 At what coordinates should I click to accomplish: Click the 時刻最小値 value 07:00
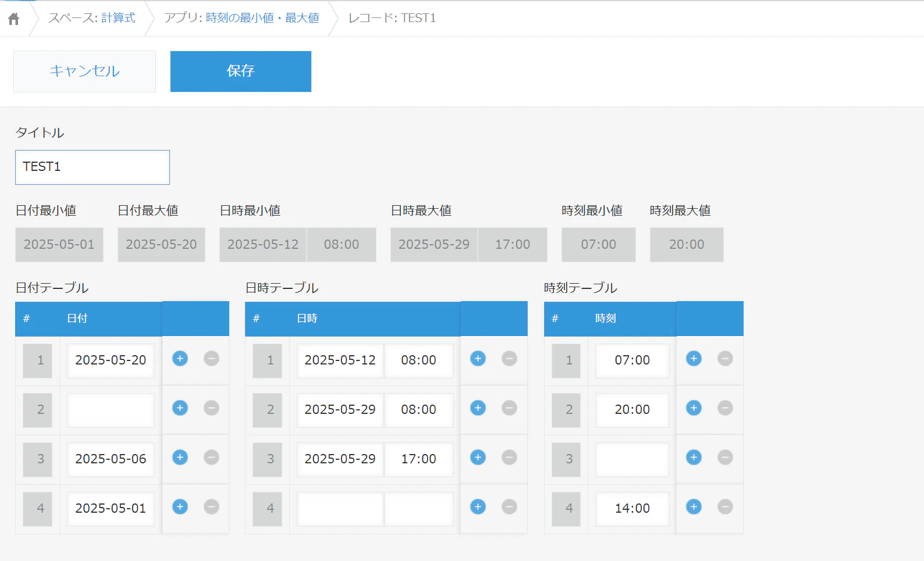coord(599,245)
